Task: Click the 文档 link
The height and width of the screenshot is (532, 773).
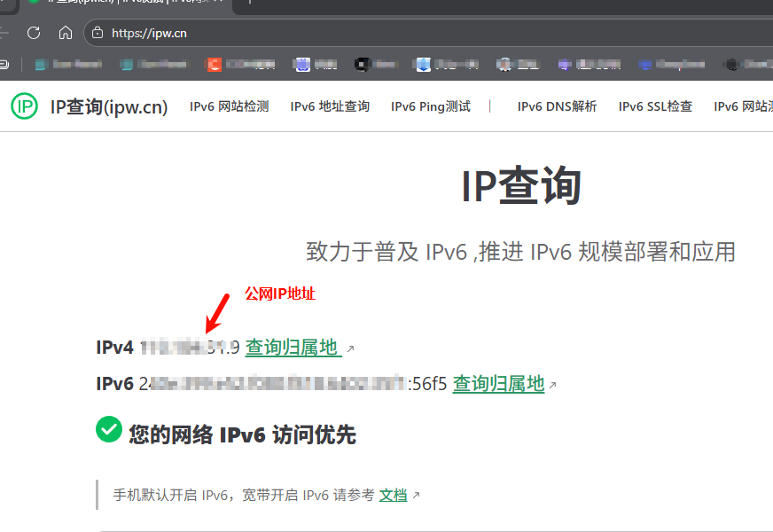Action: [393, 495]
